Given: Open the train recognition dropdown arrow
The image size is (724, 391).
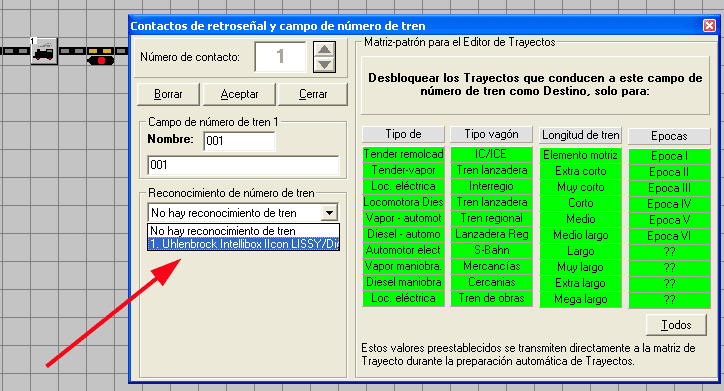Looking at the screenshot, I should pyautogui.click(x=329, y=213).
